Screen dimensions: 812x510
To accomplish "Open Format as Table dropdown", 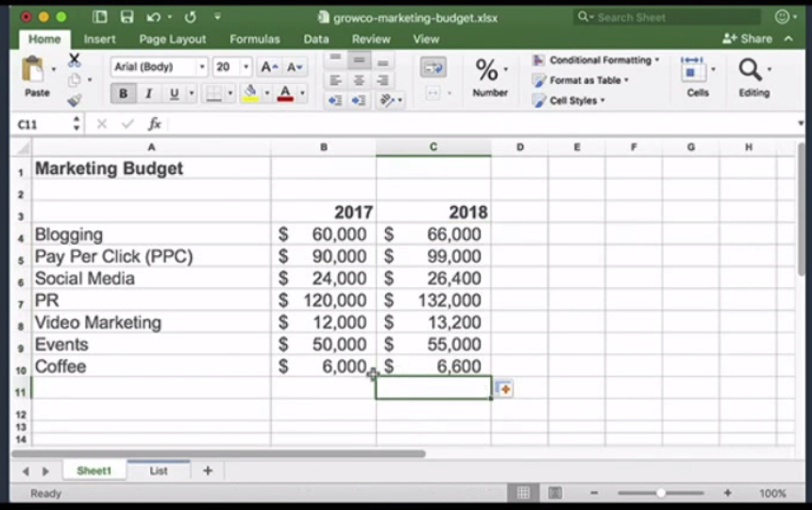I will pyautogui.click(x=580, y=80).
